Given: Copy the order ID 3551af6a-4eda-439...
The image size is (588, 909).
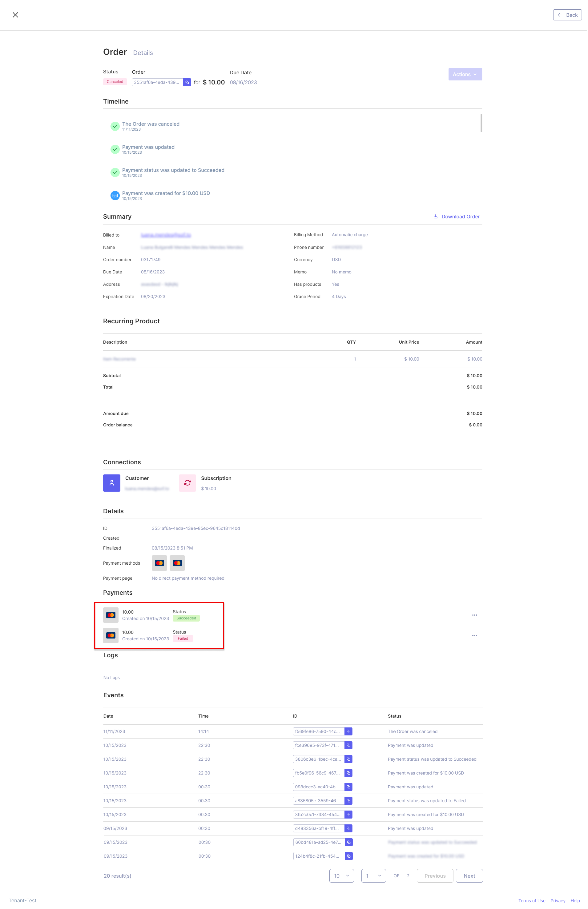Looking at the screenshot, I should click(x=187, y=83).
